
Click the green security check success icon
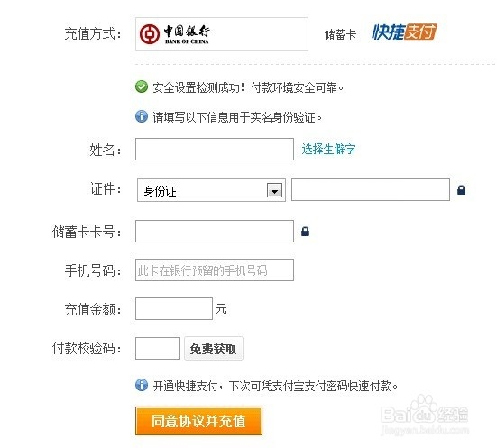click(x=142, y=87)
